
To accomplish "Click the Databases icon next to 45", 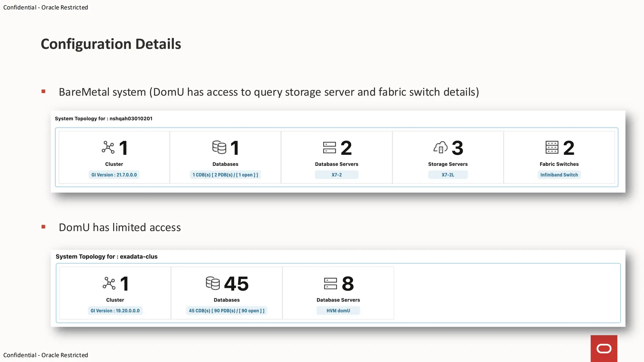I will tap(213, 283).
